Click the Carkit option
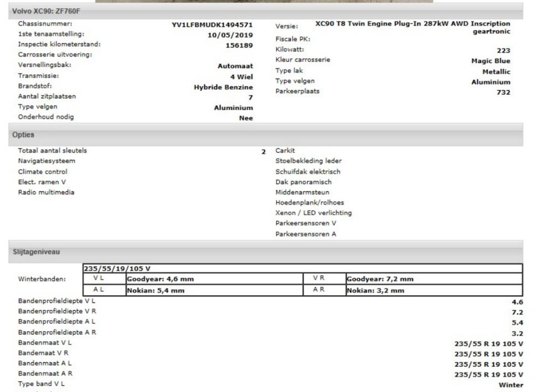 285,150
